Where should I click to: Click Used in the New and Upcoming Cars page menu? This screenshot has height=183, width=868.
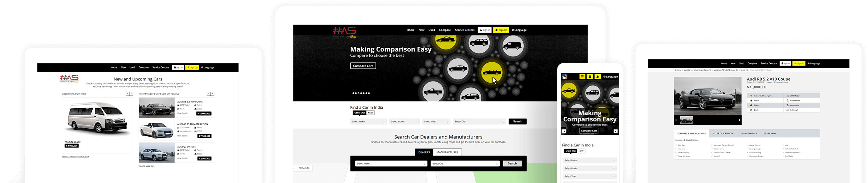[x=132, y=67]
